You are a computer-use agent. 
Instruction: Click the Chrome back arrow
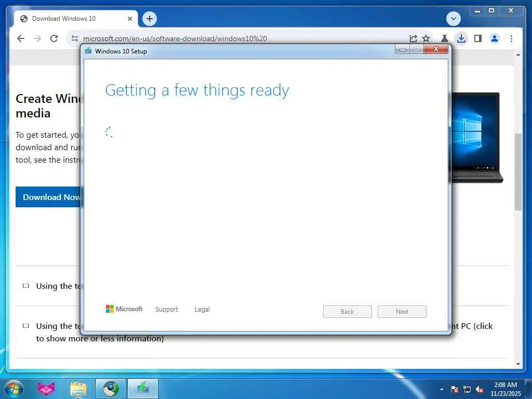(21, 38)
